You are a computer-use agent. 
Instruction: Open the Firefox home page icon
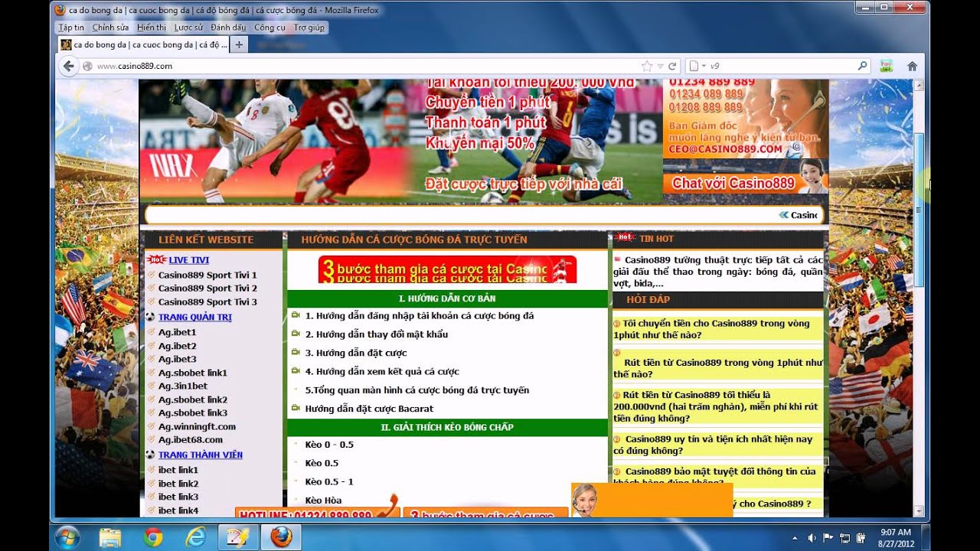pyautogui.click(x=912, y=66)
